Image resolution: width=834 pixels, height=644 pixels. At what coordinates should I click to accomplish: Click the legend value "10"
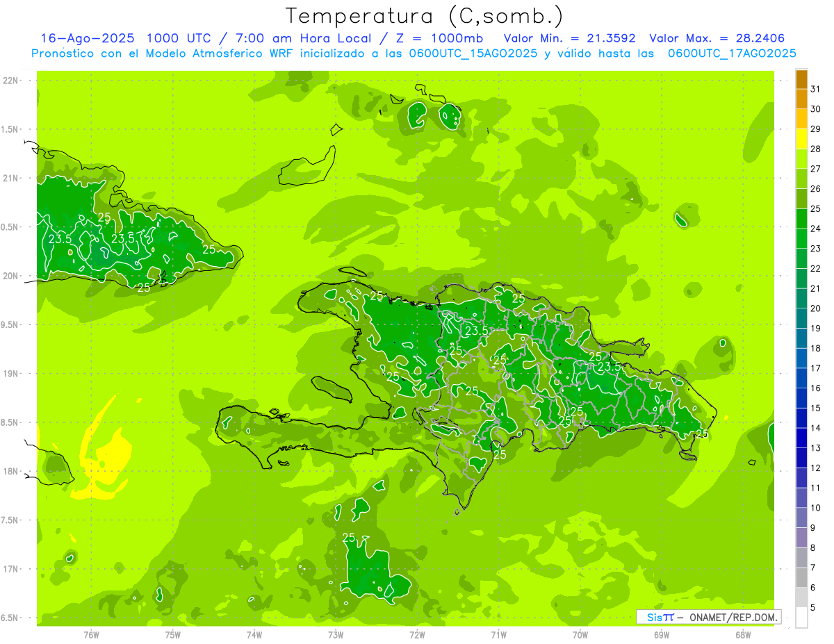pos(816,508)
